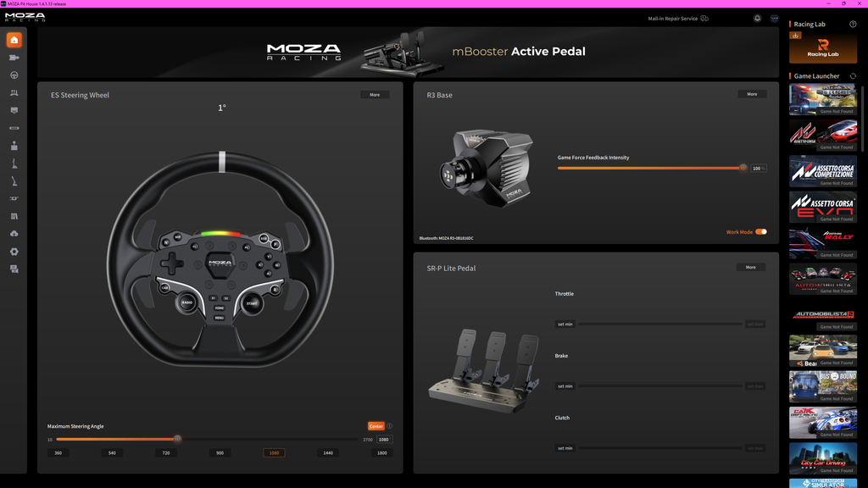The height and width of the screenshot is (488, 868).
Task: Select the City Car Driving thumbnail
Action: 822,458
